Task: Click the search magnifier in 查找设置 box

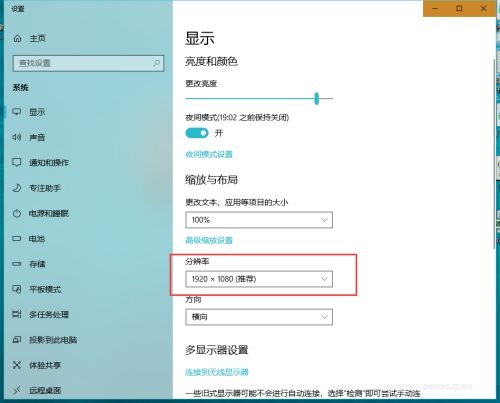Action: 156,63
